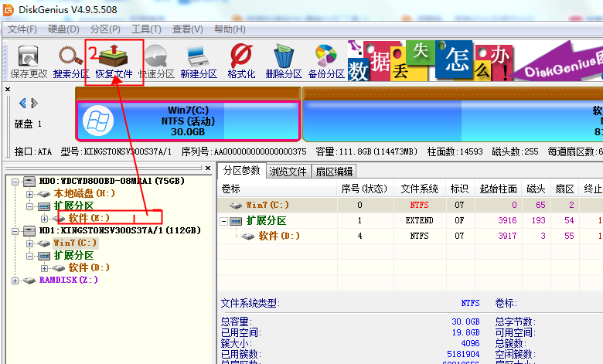This screenshot has width=603, height=364.
Task: Click the 磁头 column header
Action: point(536,189)
